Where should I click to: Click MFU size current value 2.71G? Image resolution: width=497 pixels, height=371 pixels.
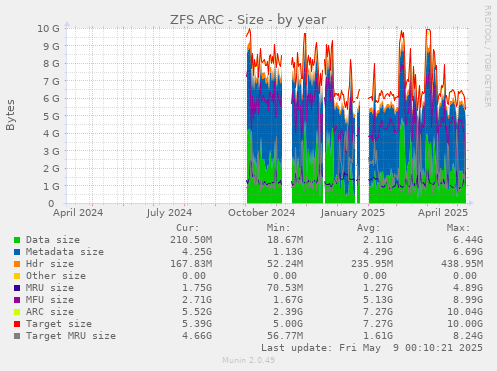197,300
